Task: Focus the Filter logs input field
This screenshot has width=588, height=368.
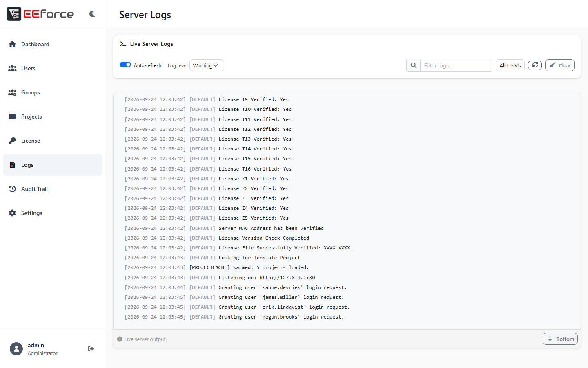Action: (x=456, y=65)
